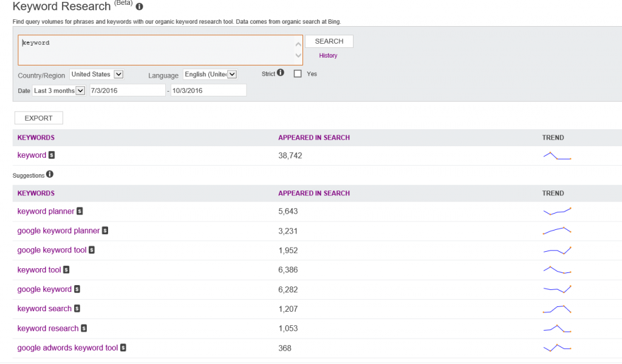The height and width of the screenshot is (364, 622).
Task: Click the 6,386 search count
Action: coord(288,270)
